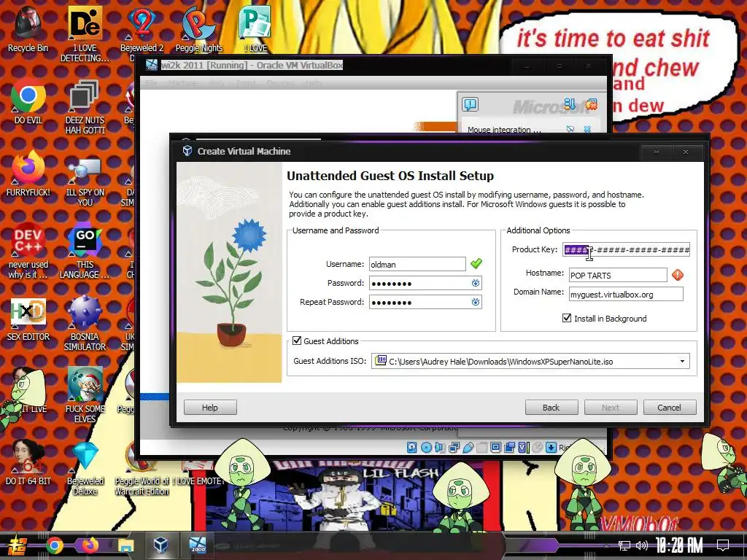
Task: Toggle the Install in Background checkbox
Action: point(567,318)
